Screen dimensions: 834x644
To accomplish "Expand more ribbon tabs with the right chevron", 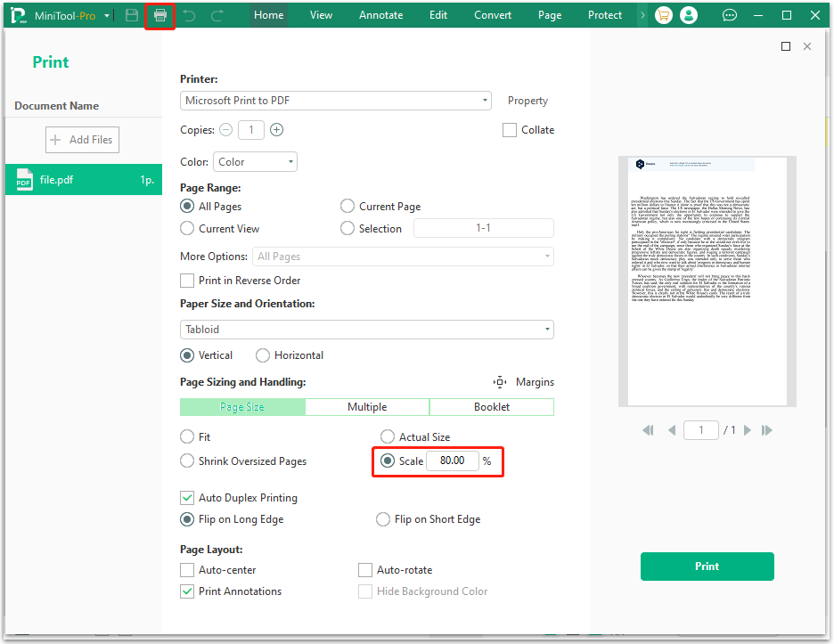I will click(642, 15).
